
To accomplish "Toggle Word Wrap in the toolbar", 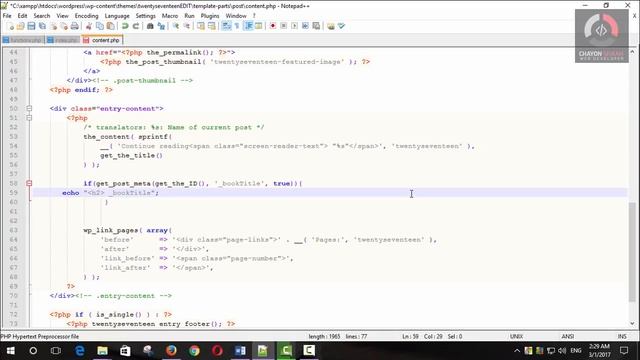I will pos(226,26).
